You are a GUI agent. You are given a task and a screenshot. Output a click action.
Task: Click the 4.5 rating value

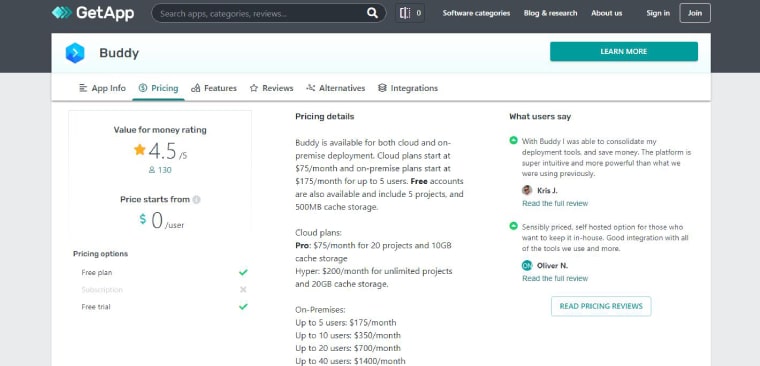tap(162, 151)
